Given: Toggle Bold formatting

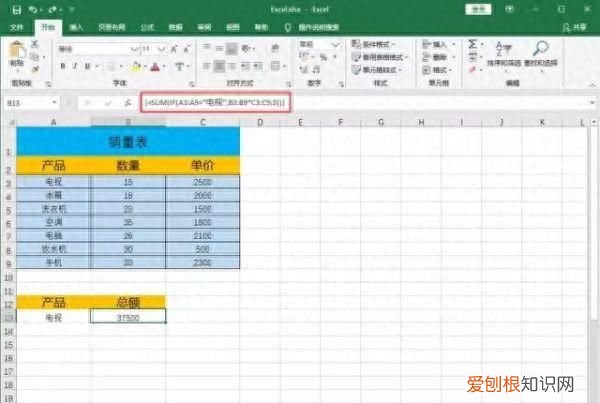Looking at the screenshot, I should 63,66.
